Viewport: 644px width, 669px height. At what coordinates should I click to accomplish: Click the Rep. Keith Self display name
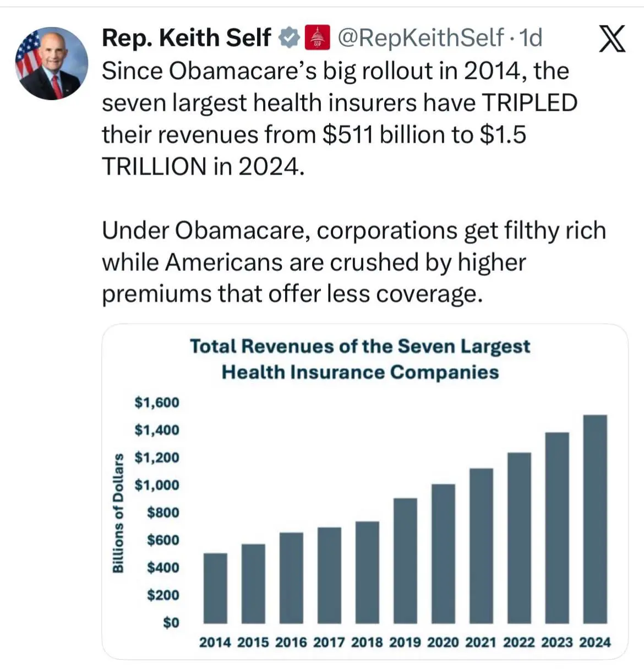tap(187, 38)
